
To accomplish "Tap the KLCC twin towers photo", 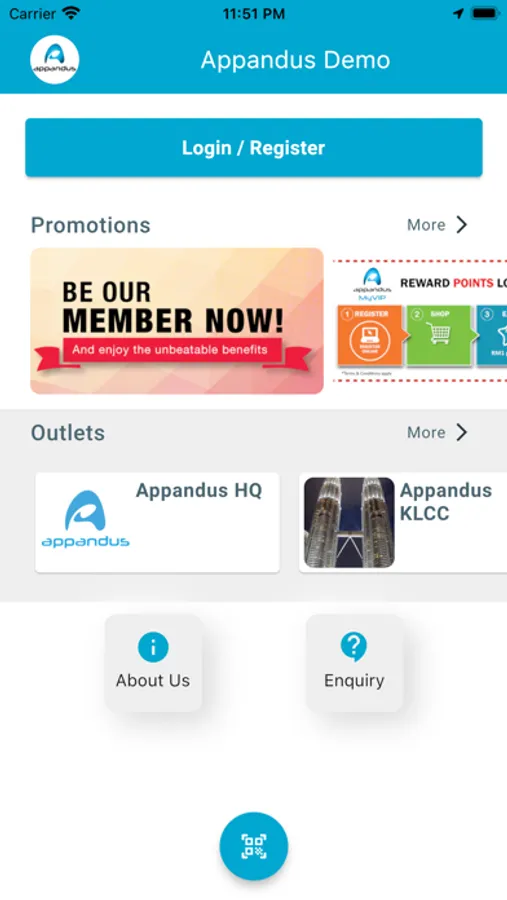I will point(349,522).
